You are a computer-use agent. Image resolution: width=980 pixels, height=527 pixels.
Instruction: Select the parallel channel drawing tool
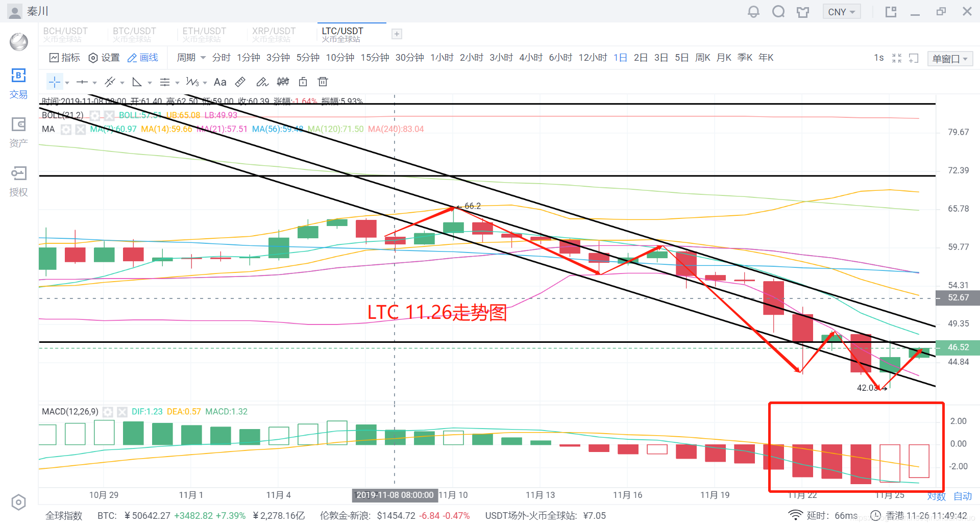point(110,82)
